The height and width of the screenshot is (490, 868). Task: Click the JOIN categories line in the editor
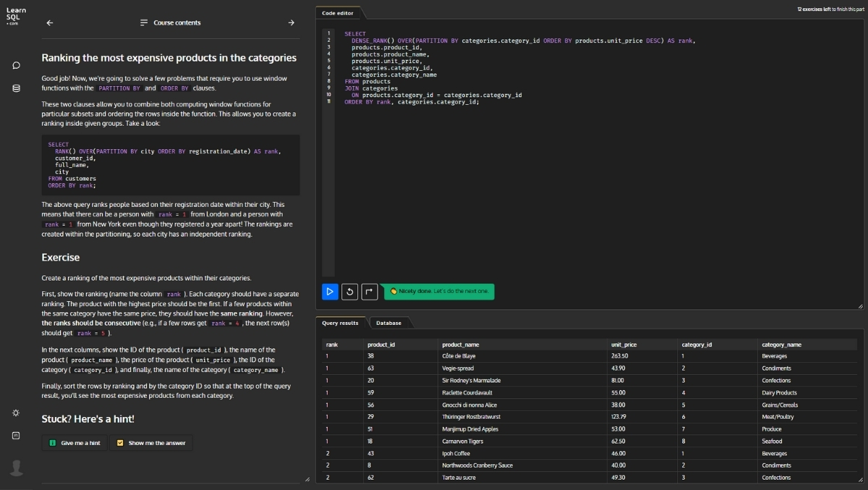pos(371,88)
